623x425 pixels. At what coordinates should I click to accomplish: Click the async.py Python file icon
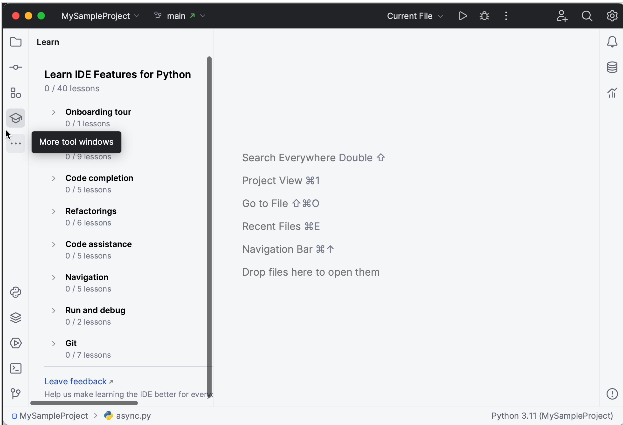coord(108,415)
